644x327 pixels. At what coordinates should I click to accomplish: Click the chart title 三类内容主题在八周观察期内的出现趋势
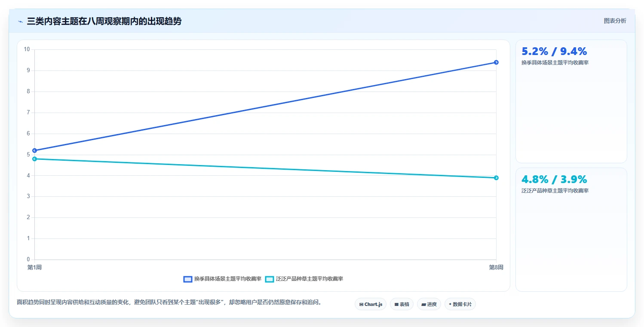point(104,21)
